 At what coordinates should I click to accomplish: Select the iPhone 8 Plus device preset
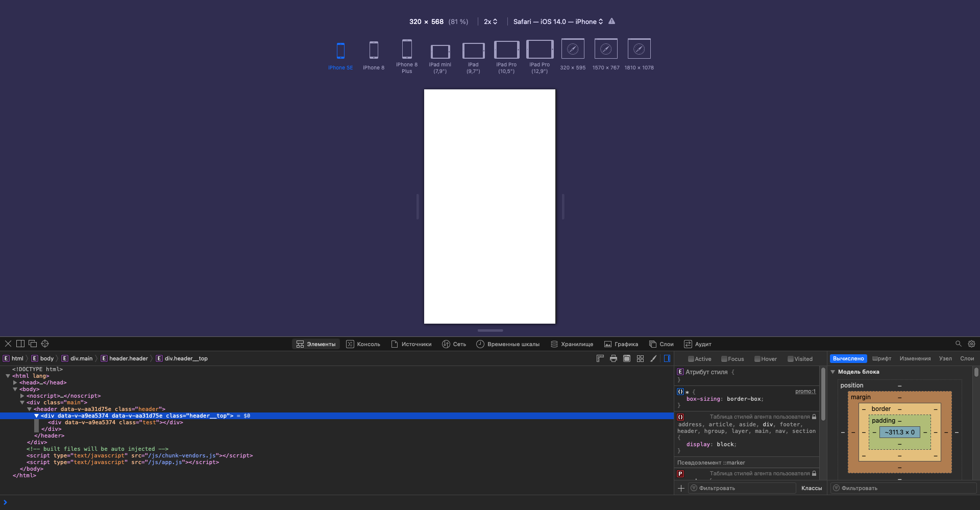(x=407, y=56)
